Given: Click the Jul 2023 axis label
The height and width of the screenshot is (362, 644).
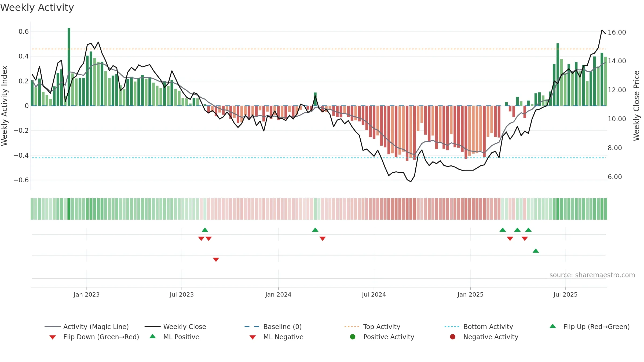Looking at the screenshot, I should (x=182, y=294).
